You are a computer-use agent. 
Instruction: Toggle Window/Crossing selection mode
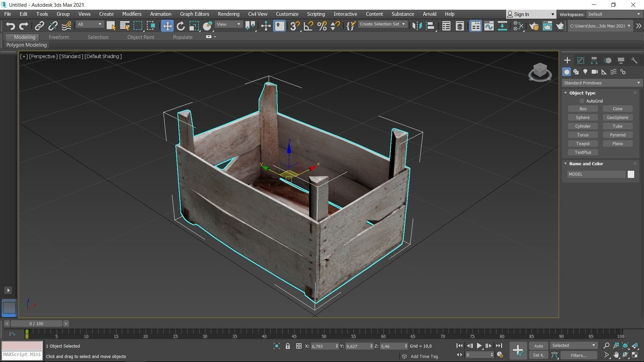[151, 26]
